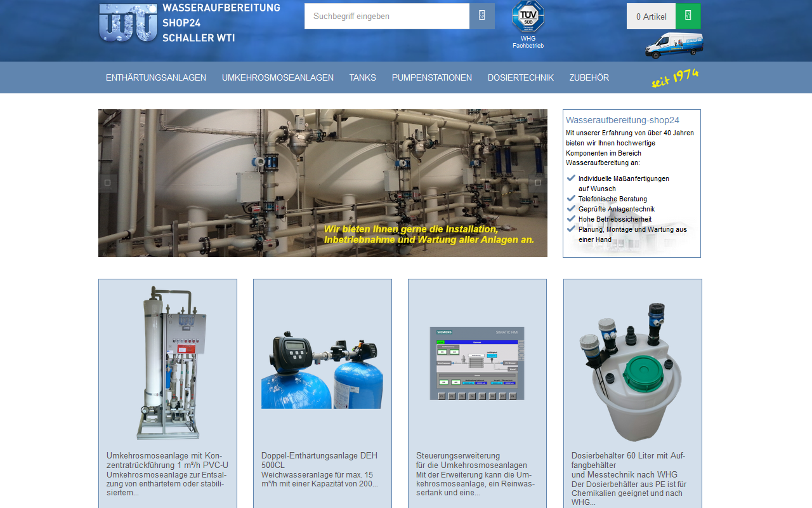This screenshot has width=812, height=508.
Task: Advance to next slide in banner
Action: [538, 183]
